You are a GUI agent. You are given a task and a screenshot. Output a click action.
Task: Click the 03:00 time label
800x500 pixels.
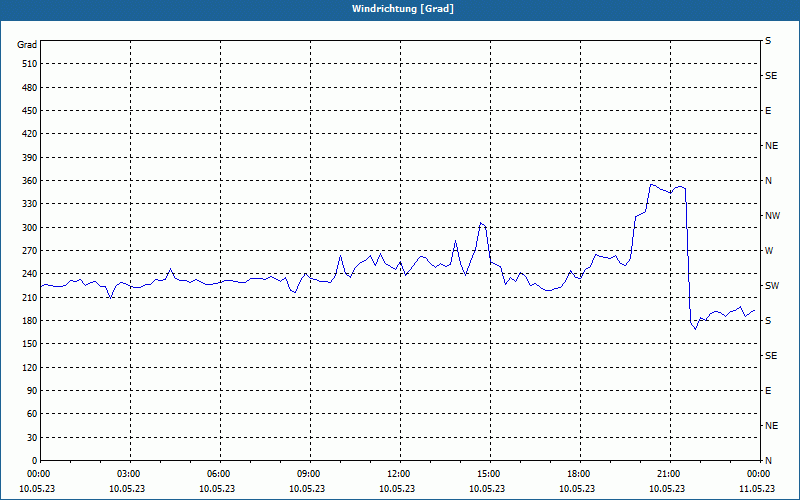tap(128, 474)
